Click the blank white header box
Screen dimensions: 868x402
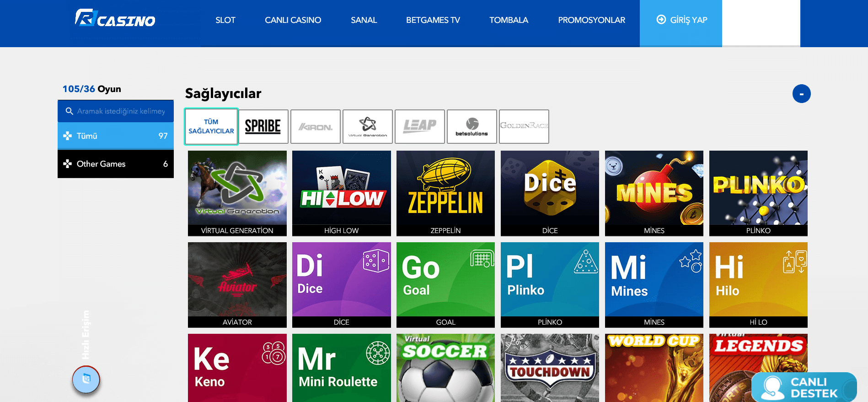761,23
